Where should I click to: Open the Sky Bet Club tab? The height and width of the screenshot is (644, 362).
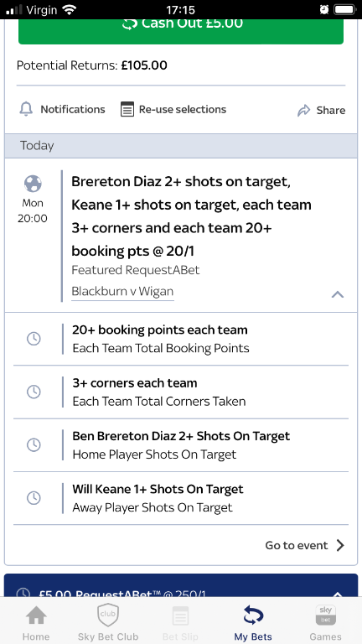108,623
